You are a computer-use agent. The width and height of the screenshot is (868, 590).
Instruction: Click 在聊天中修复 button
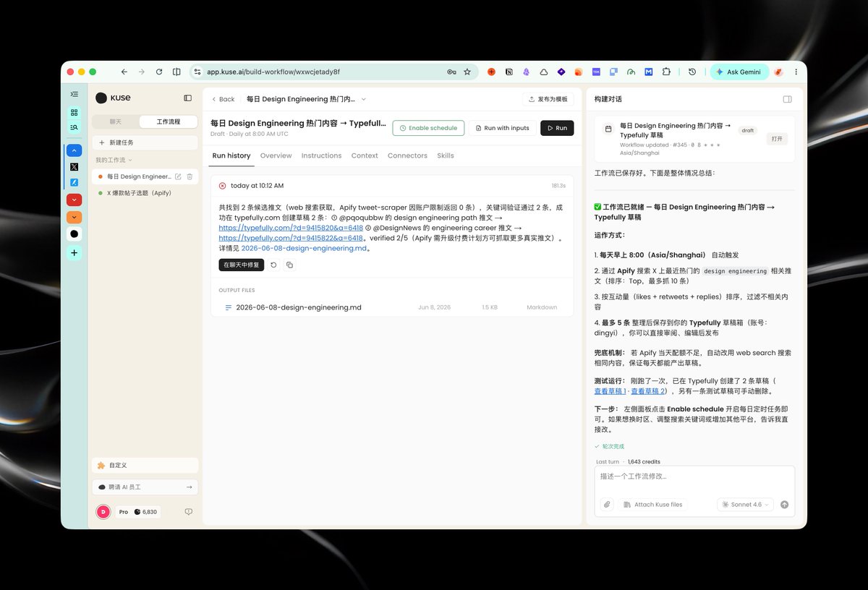(242, 265)
